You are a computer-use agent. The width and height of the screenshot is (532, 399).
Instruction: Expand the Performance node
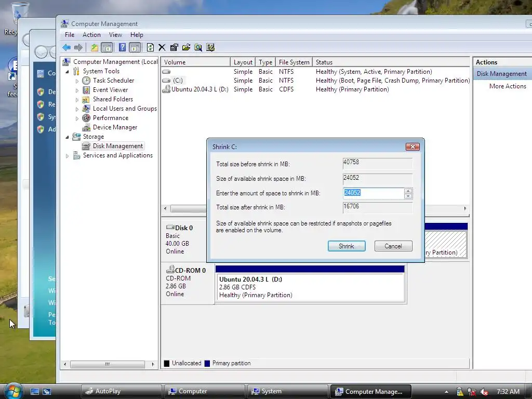click(77, 118)
